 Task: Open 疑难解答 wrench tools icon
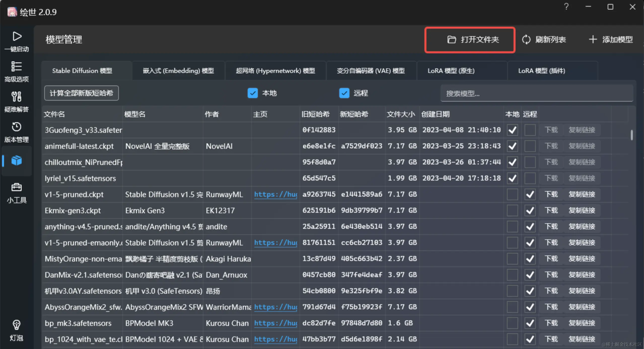17,97
